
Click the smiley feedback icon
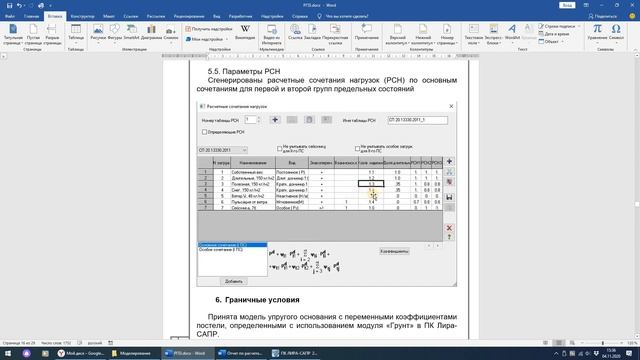point(632,16)
